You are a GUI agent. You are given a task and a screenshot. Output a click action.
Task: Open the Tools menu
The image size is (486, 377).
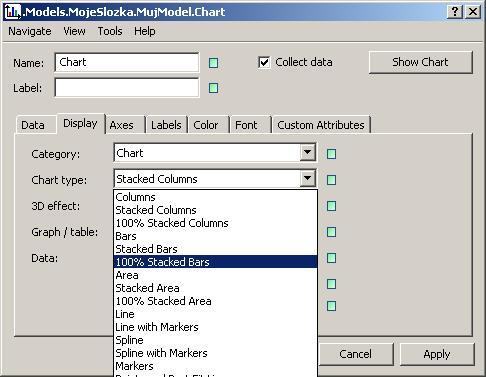(110, 31)
